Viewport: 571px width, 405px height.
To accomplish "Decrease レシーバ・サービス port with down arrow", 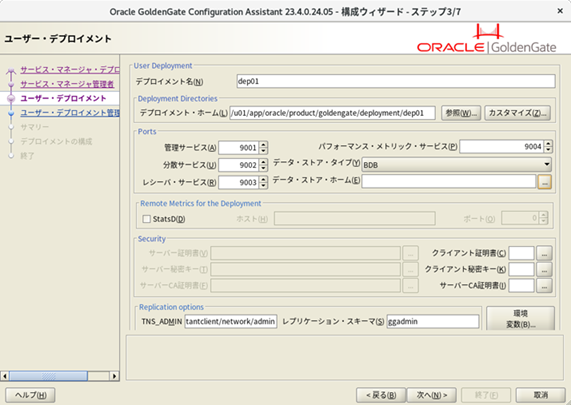I will (264, 185).
